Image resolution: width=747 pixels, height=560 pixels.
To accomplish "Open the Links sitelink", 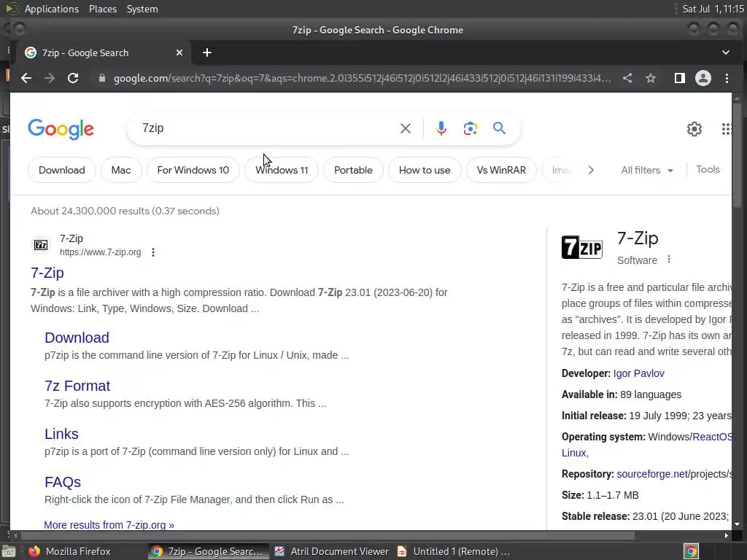I will click(x=61, y=434).
